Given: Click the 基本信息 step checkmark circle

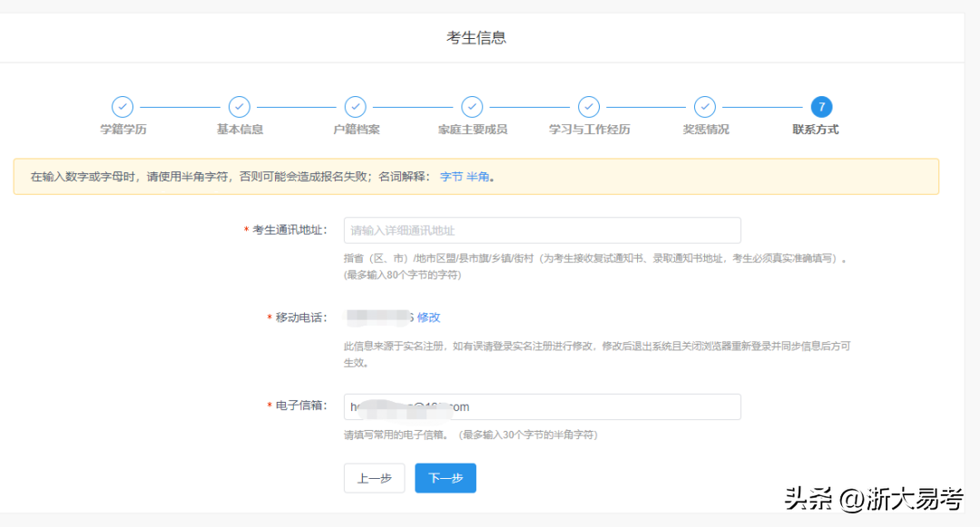Looking at the screenshot, I should coord(240,107).
